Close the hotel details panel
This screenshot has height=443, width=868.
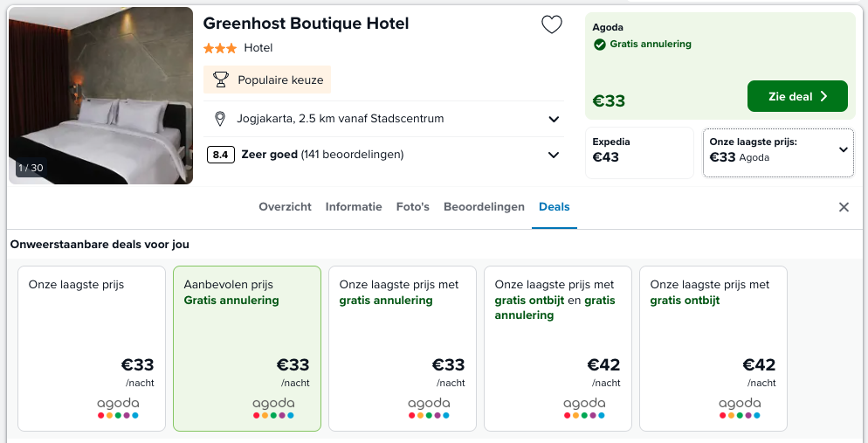click(x=844, y=207)
